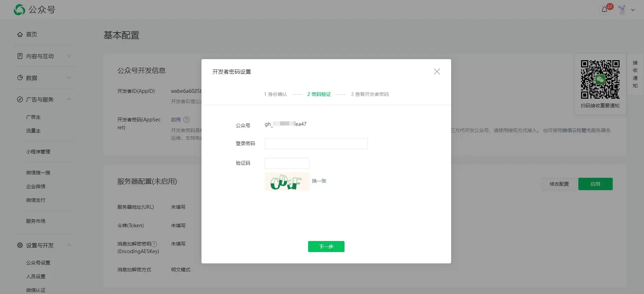Click the notification bell icon
The width and height of the screenshot is (644, 294).
coord(604,10)
